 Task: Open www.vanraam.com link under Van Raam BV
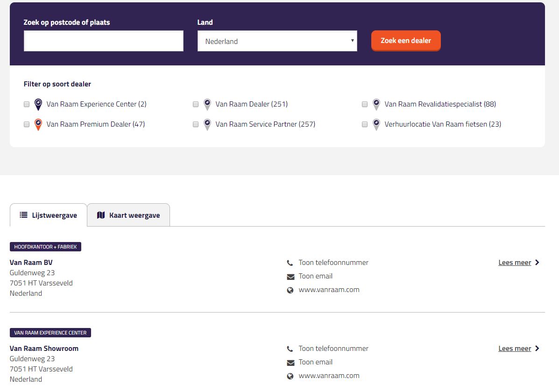[x=329, y=290]
